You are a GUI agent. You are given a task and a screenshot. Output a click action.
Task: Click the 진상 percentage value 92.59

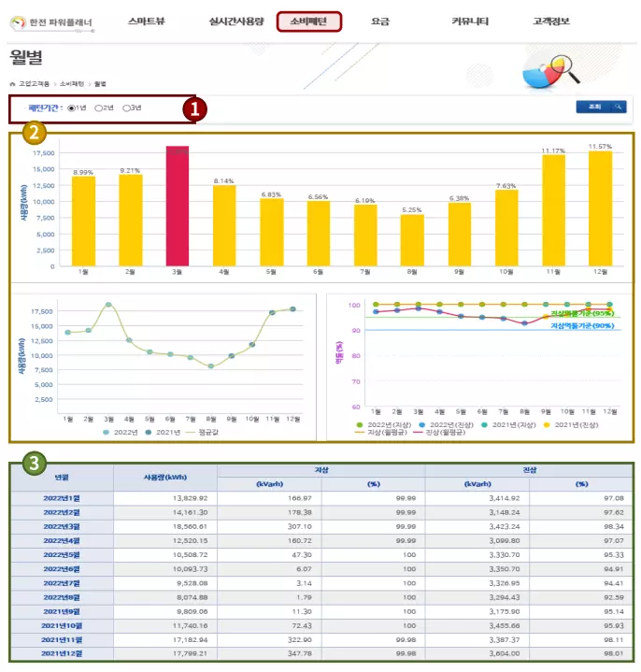pos(614,597)
